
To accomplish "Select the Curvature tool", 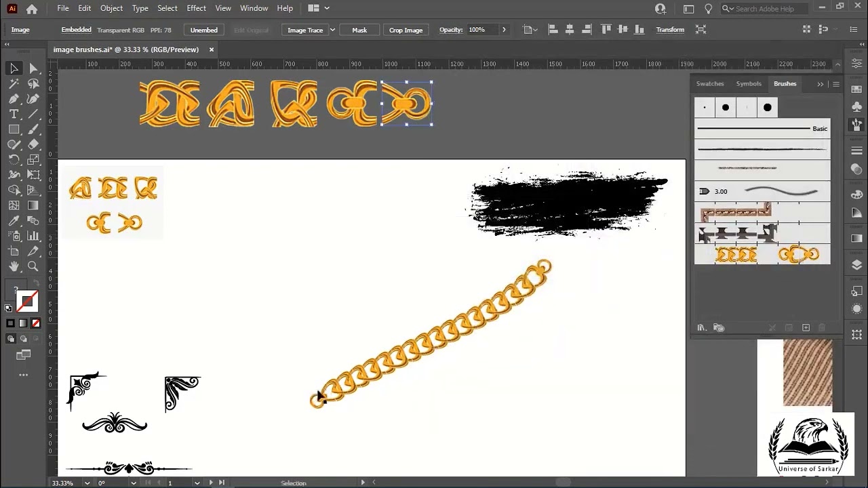I will 33,99.
